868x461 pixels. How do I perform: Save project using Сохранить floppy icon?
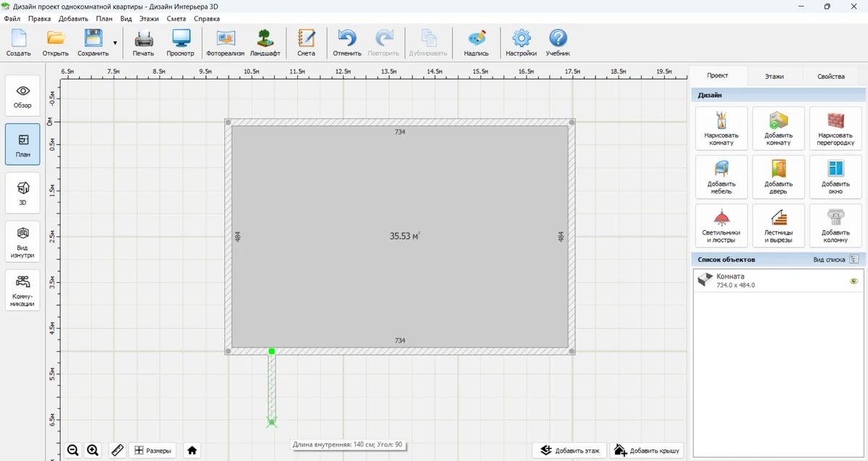(93, 43)
